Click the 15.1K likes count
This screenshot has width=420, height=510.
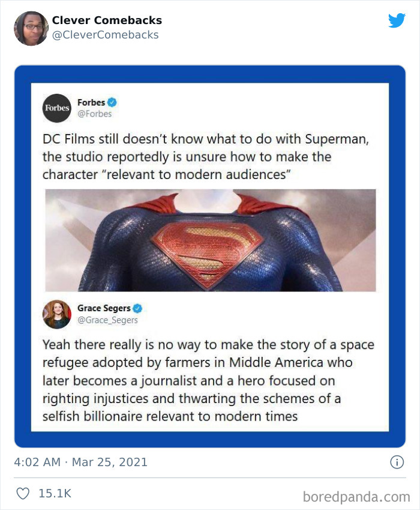pos(55,493)
